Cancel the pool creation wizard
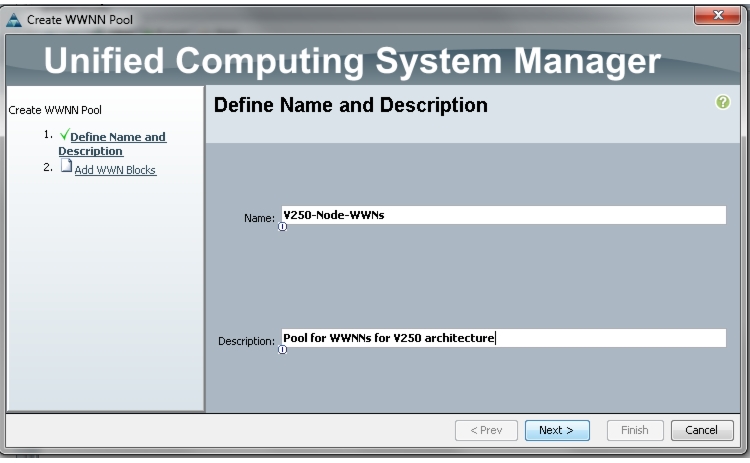Image resolution: width=750 pixels, height=463 pixels. pyautogui.click(x=702, y=430)
